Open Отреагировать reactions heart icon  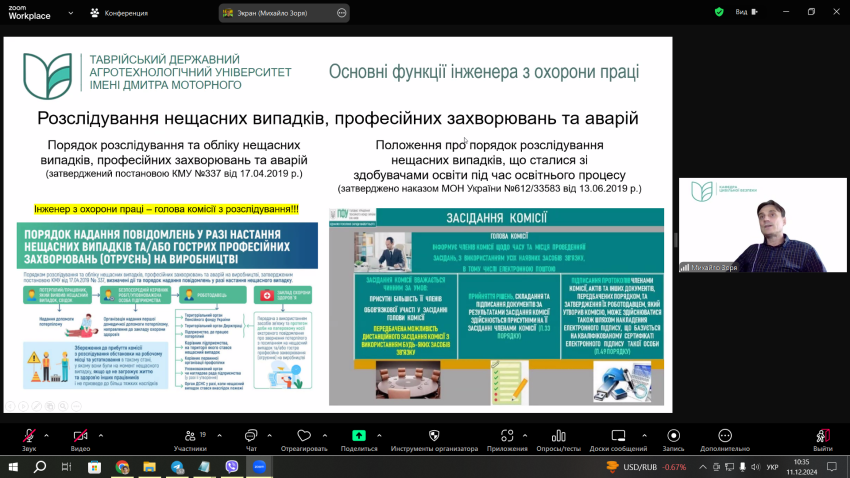(x=304, y=436)
